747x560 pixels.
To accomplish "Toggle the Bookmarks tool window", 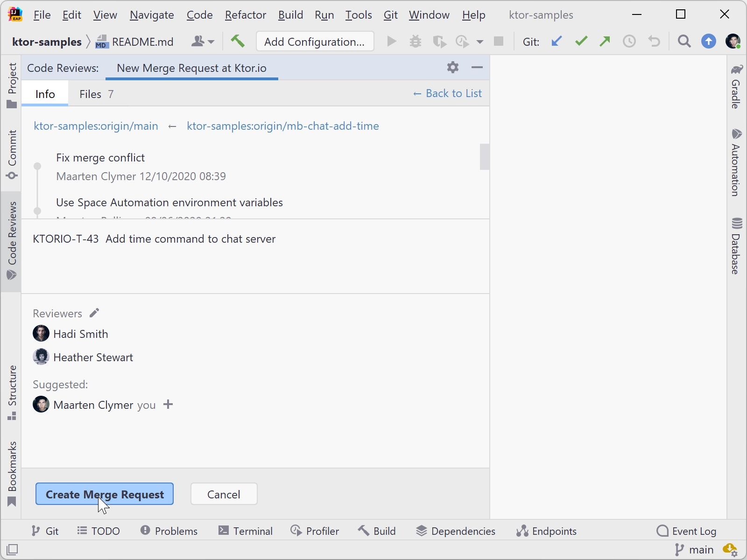I will click(x=12, y=473).
